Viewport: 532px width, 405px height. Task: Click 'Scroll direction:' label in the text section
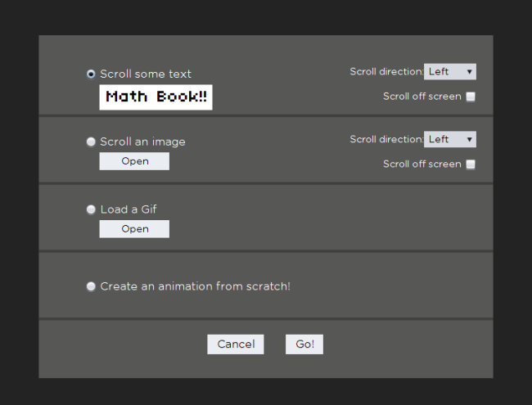click(386, 71)
